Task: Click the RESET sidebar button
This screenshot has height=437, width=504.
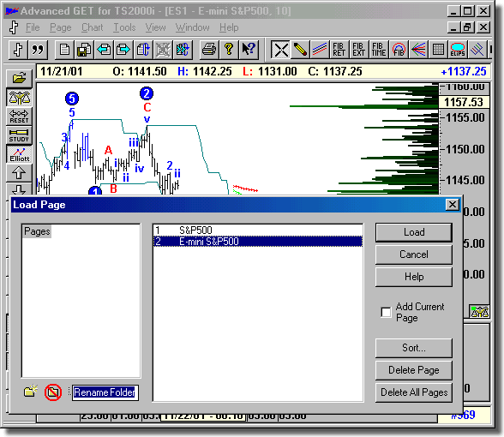Action: point(19,117)
